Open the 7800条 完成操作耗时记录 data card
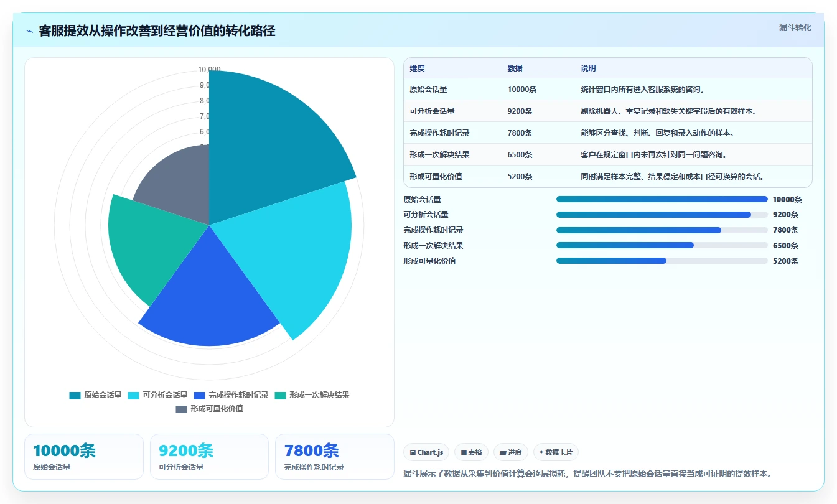The height and width of the screenshot is (504, 837). pyautogui.click(x=335, y=457)
